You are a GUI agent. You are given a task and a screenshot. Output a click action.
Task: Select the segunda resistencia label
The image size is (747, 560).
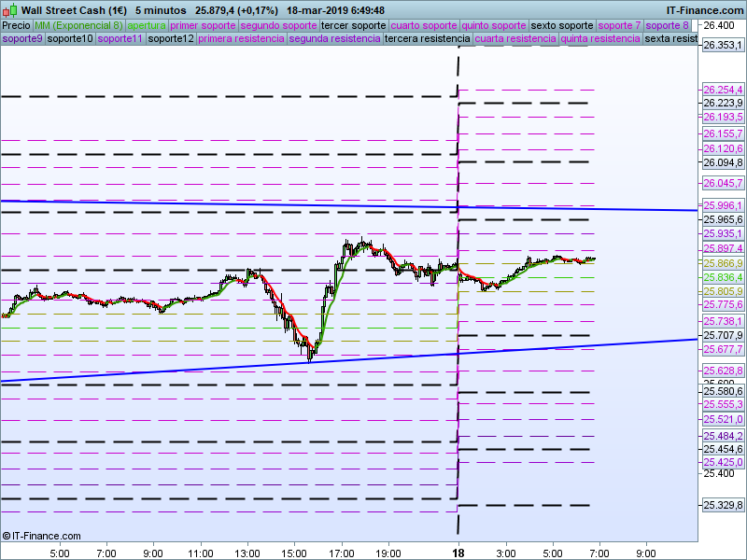334,38
